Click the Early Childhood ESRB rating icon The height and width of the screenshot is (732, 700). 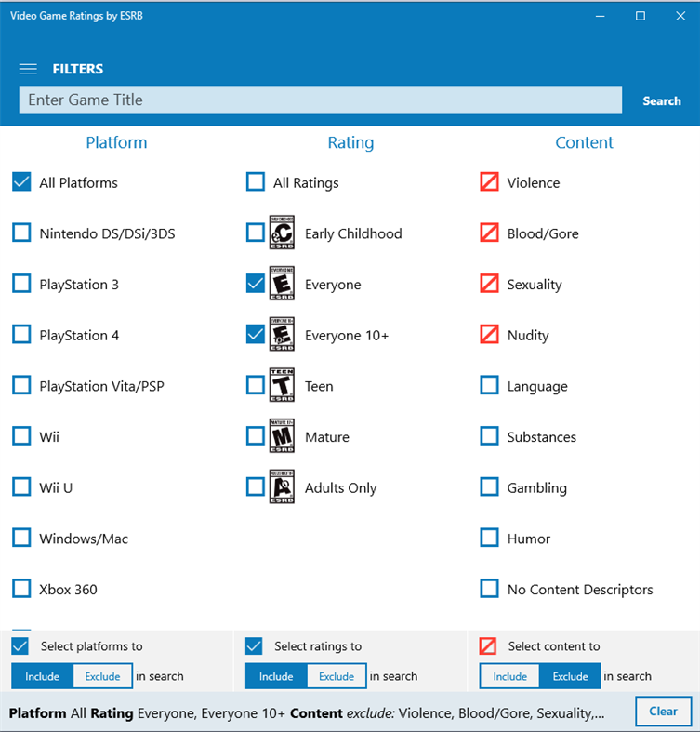pyautogui.click(x=282, y=233)
